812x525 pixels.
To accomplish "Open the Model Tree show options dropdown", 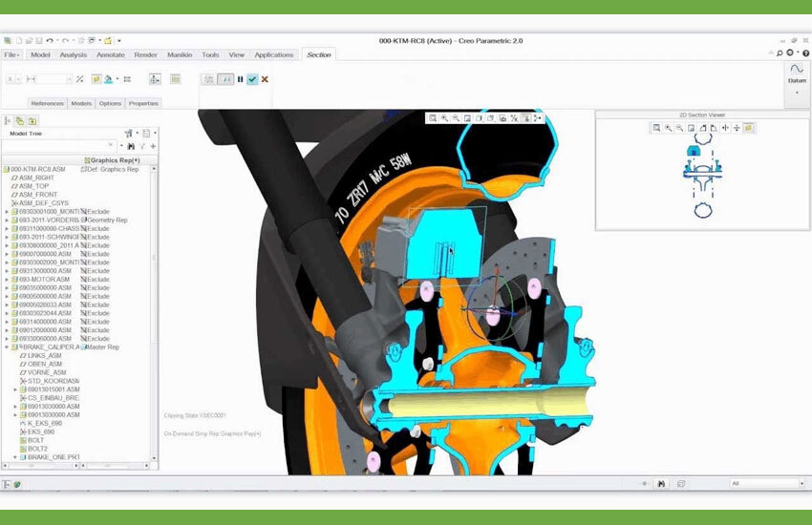I will coord(149,134).
